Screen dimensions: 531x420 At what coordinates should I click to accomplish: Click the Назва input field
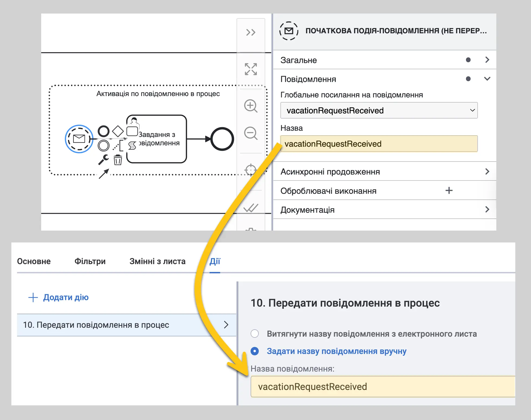click(x=379, y=144)
